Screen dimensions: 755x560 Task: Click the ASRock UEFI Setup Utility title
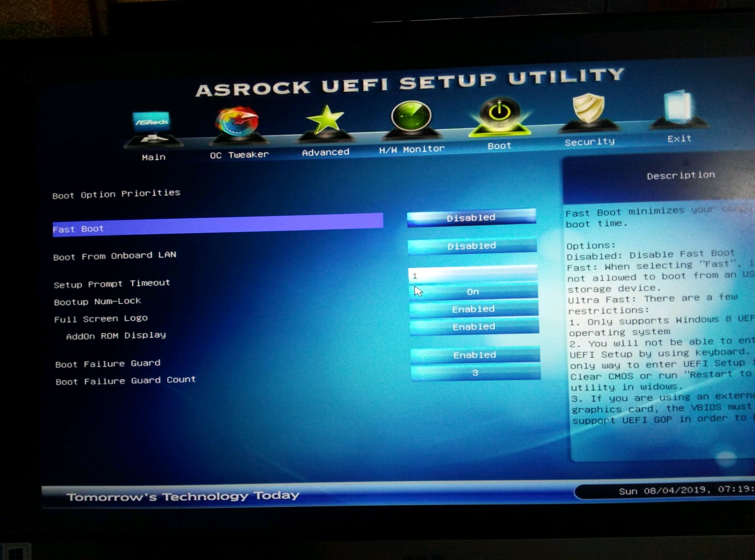[x=410, y=82]
